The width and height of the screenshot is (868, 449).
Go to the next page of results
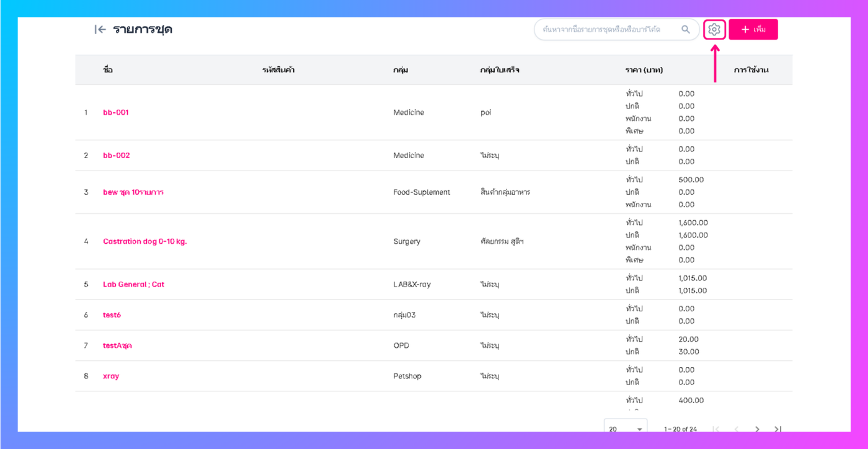pyautogui.click(x=757, y=429)
